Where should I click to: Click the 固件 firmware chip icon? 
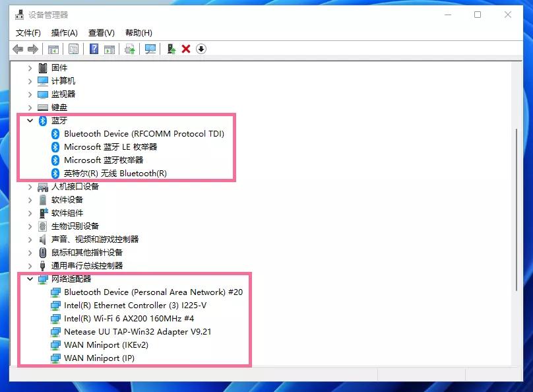42,68
